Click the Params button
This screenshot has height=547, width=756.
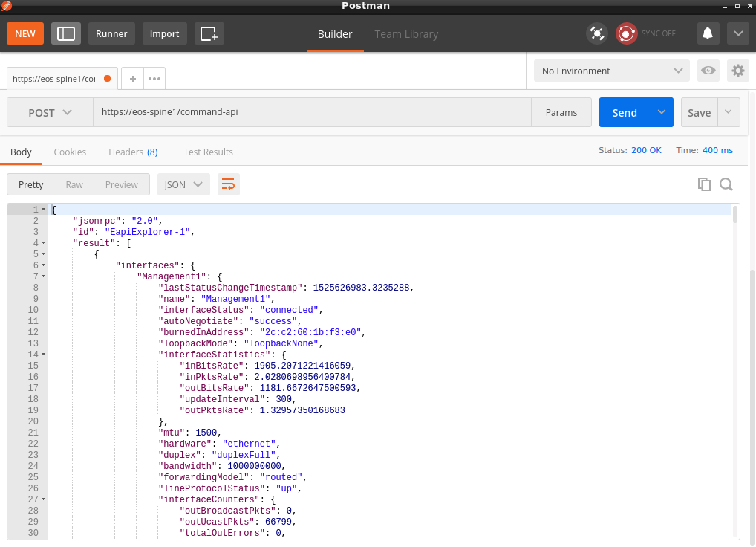[561, 112]
